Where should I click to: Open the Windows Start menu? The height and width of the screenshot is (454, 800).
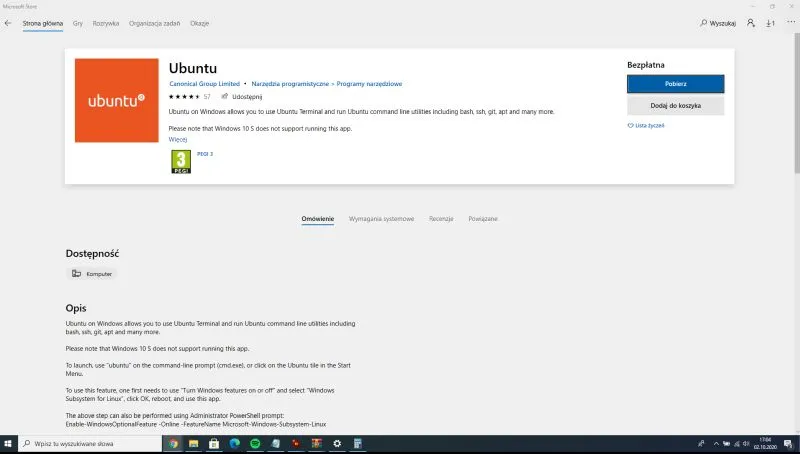(8, 443)
